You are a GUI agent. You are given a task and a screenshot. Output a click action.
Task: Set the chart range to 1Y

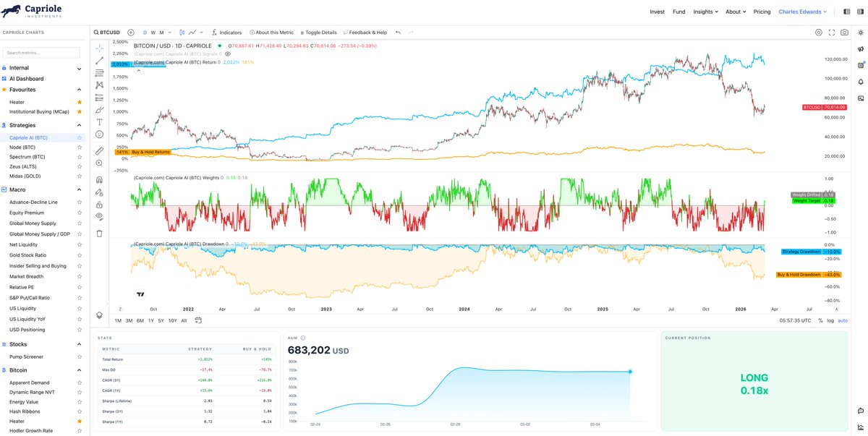[150, 320]
